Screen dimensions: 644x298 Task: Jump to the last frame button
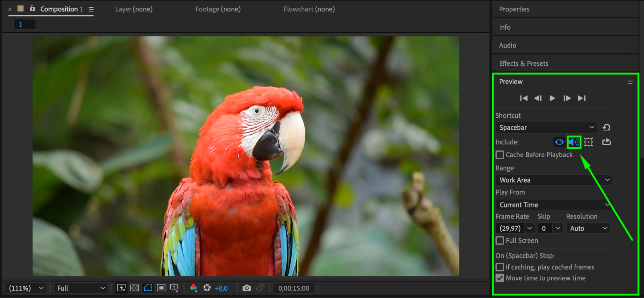[x=582, y=98]
